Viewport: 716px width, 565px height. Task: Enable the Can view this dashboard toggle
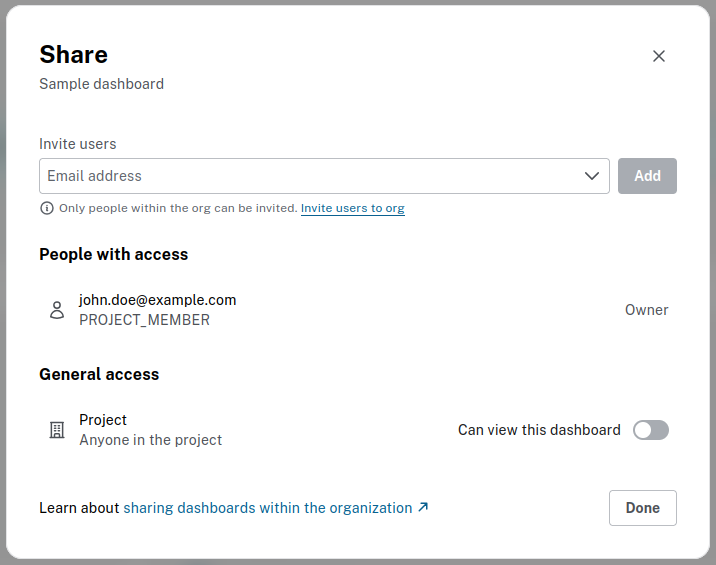(651, 430)
